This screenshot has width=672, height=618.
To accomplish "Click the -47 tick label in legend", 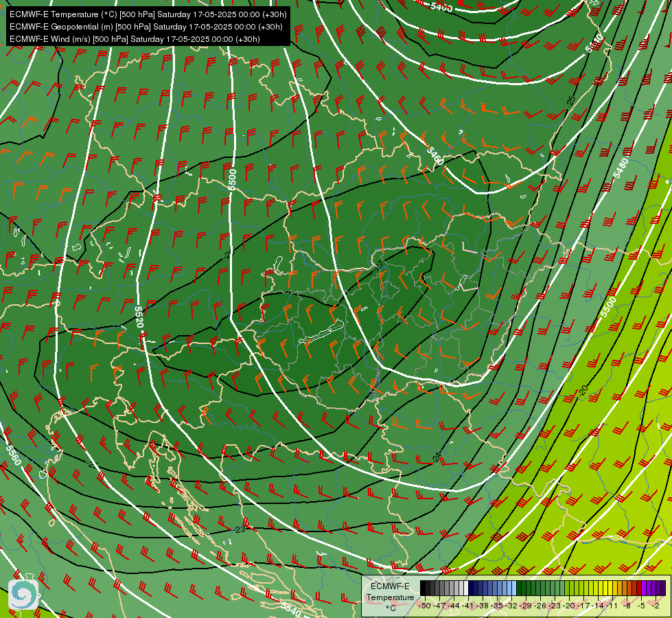I will point(439,606).
